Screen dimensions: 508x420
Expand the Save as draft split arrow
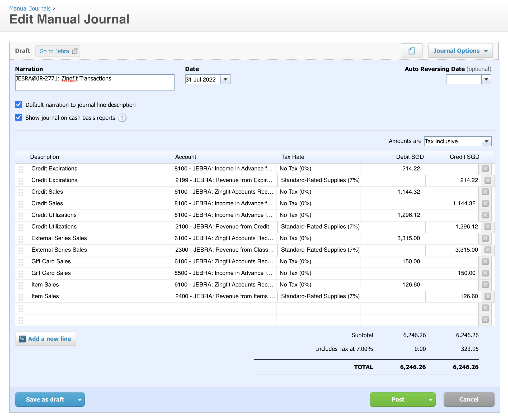click(x=80, y=399)
